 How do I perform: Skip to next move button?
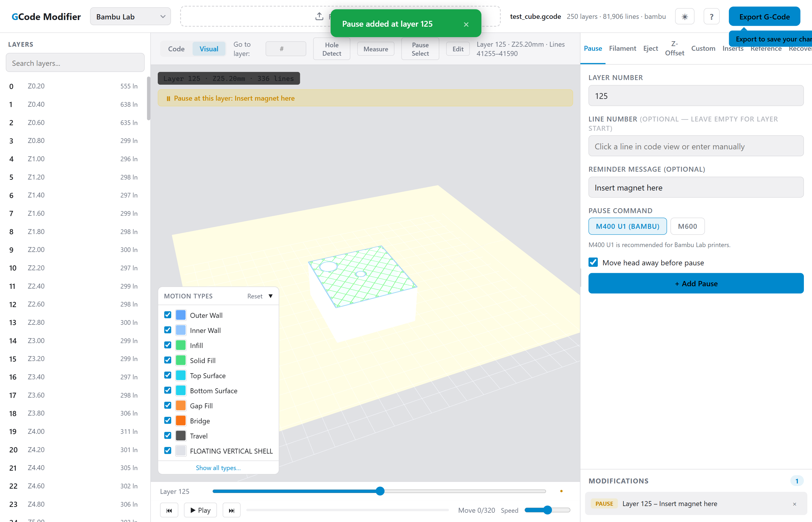231,510
